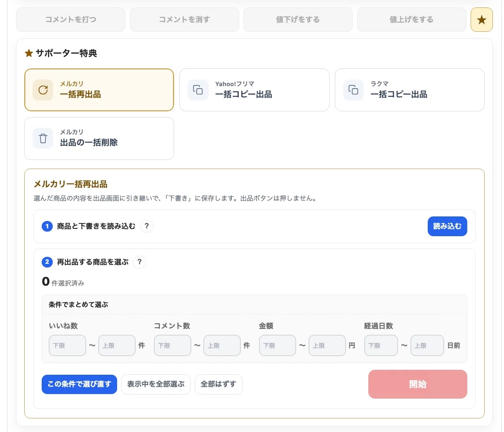The height and width of the screenshot is (432, 504).
Task: Select the コメントを消す tab
Action: [x=184, y=19]
